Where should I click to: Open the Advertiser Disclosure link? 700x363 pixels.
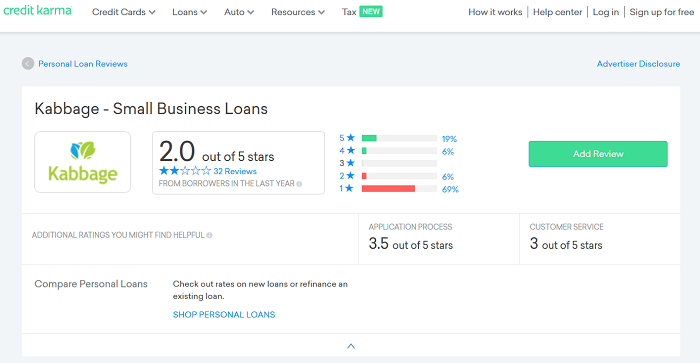pyautogui.click(x=638, y=64)
